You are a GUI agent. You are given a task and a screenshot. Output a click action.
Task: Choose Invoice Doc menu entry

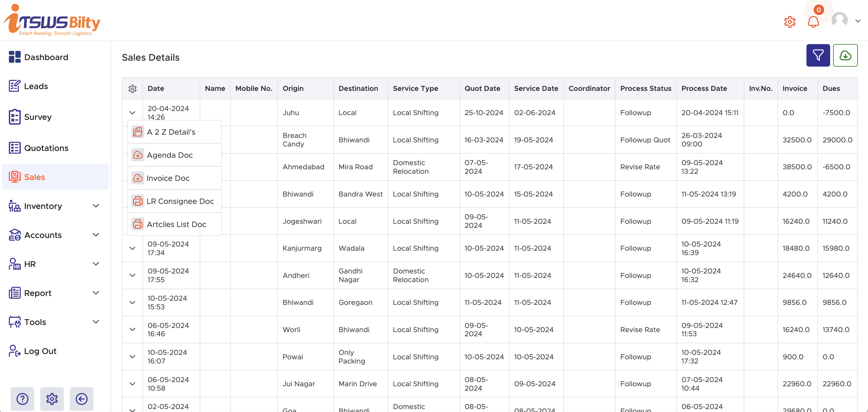tap(168, 178)
